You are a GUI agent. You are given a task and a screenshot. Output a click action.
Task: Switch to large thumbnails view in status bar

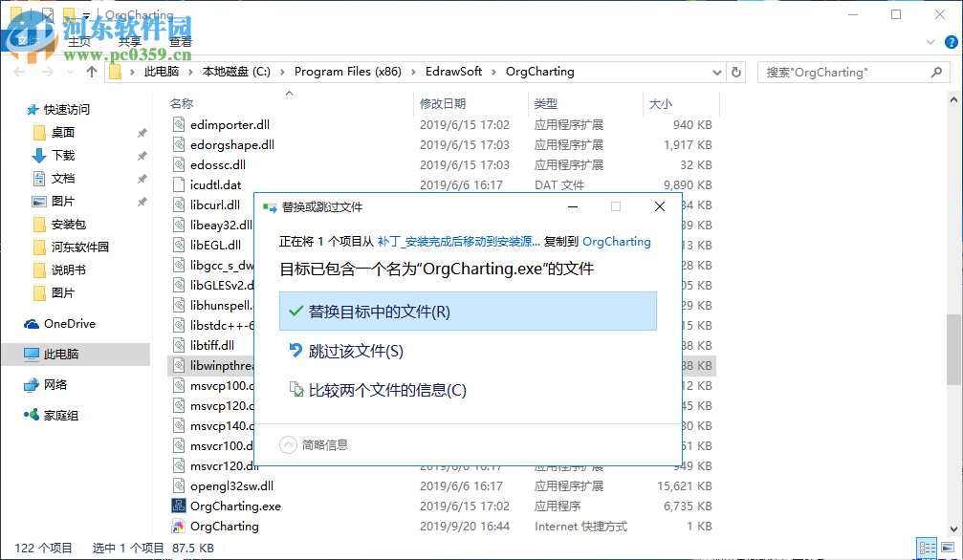pyautogui.click(x=948, y=548)
